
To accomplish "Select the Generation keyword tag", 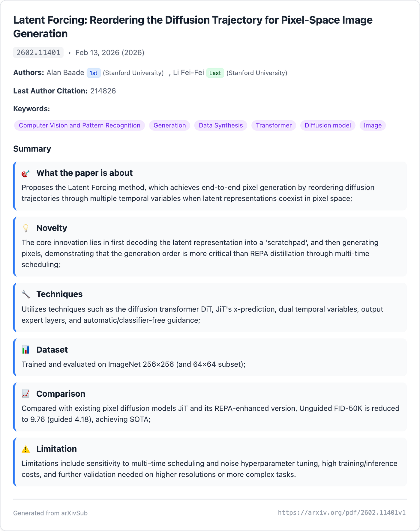I will point(169,125).
